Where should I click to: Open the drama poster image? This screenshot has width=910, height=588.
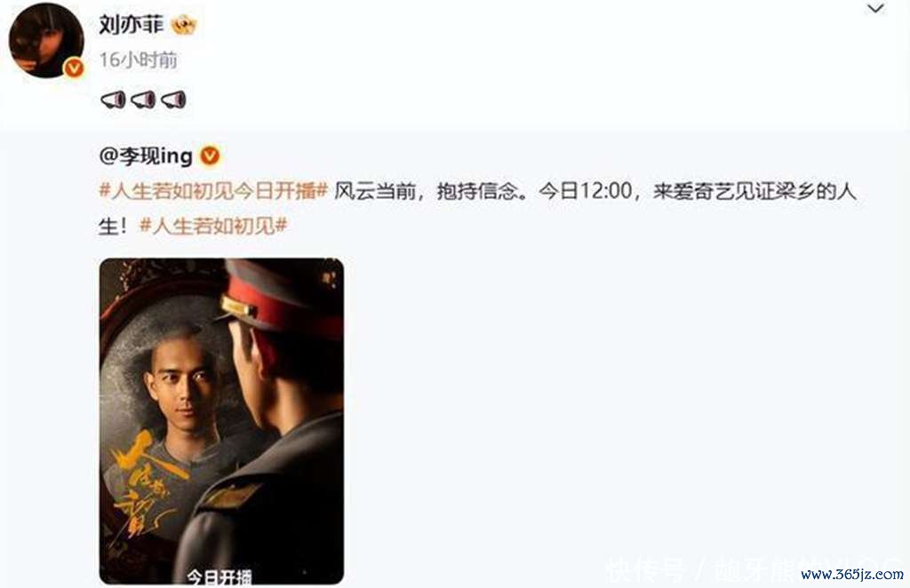pos(221,421)
